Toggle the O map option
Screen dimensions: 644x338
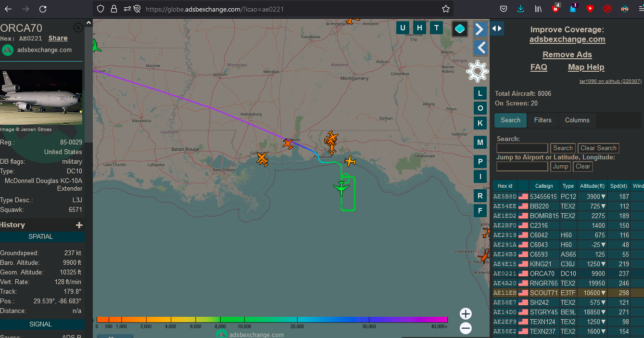[x=480, y=108]
